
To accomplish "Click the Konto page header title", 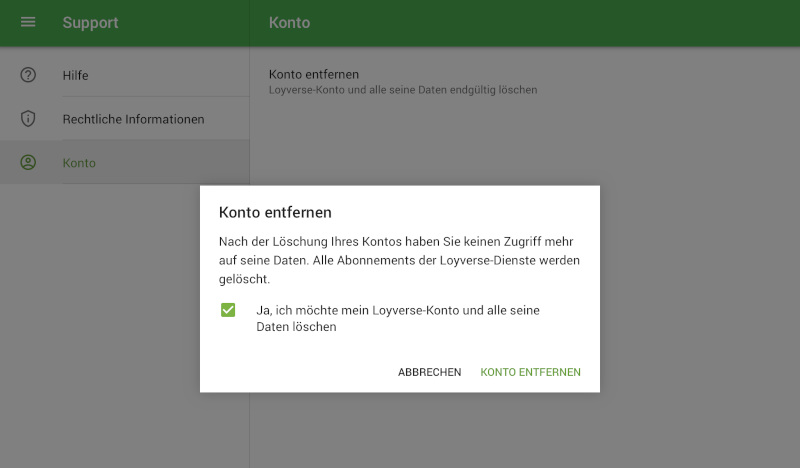I will tap(289, 22).
